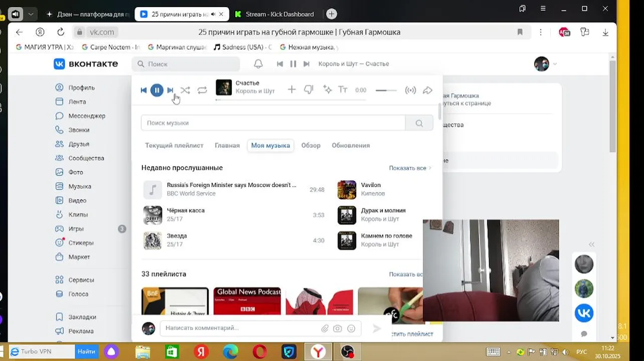The width and height of the screenshot is (644, 361).
Task: Attach a photo with camera icon
Action: (x=338, y=328)
